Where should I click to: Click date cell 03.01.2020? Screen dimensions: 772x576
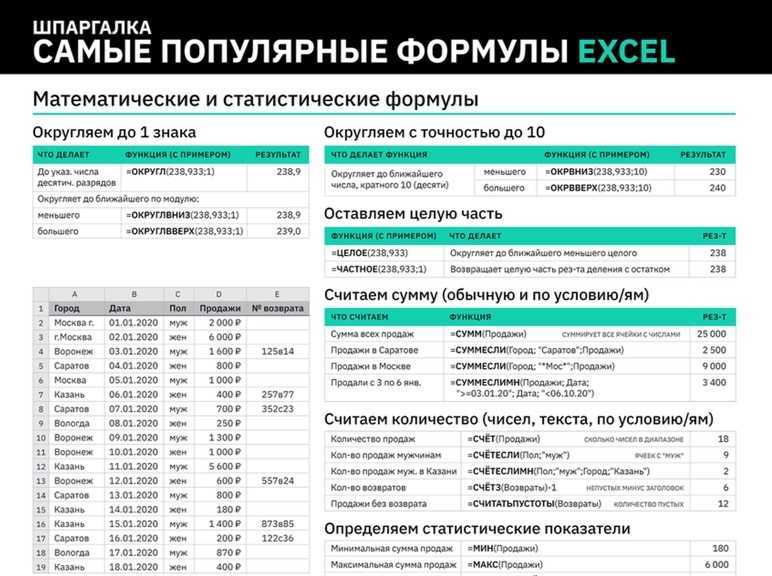click(133, 351)
